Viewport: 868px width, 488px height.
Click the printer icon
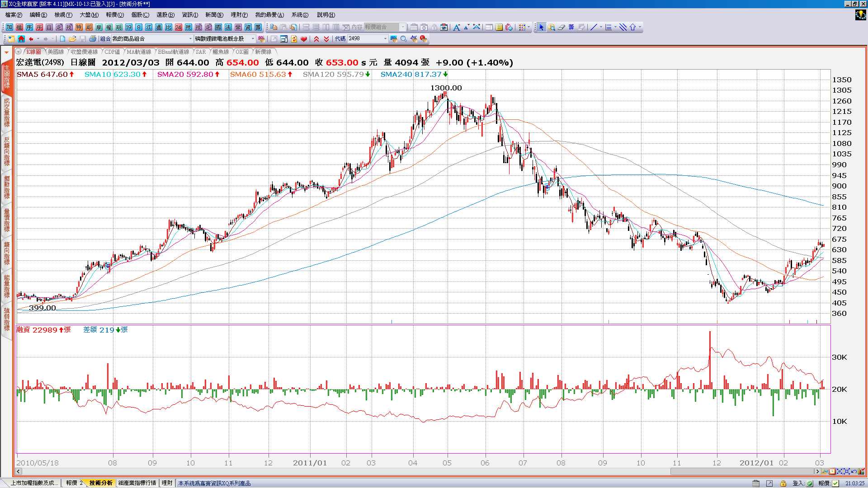92,39
